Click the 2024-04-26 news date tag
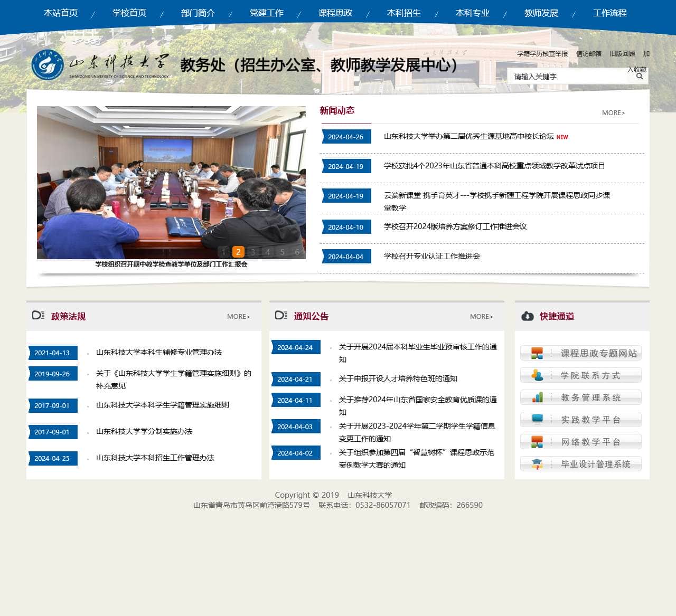Viewport: 676px width, 616px height. point(346,137)
